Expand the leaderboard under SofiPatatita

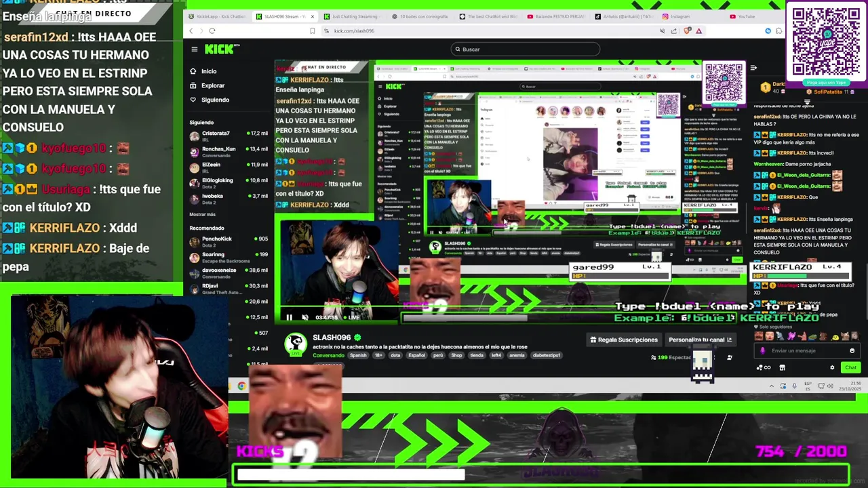[807, 102]
